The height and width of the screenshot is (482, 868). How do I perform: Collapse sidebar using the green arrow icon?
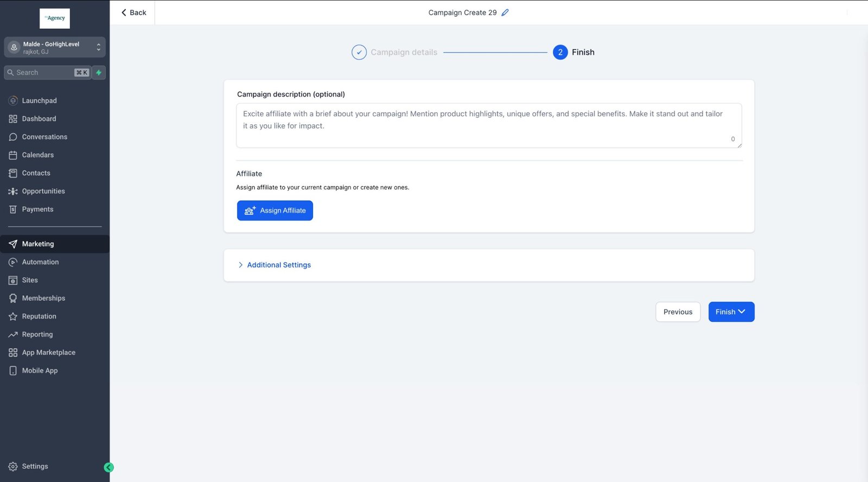click(x=108, y=467)
